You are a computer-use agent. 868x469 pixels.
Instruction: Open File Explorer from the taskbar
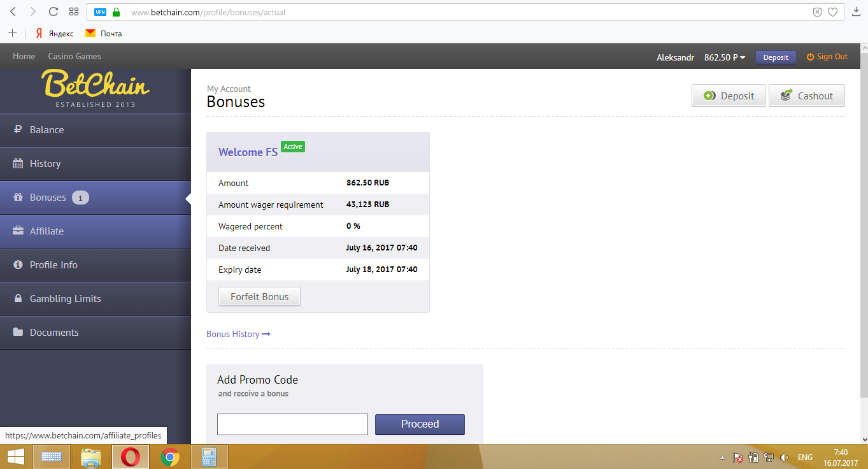(91, 457)
